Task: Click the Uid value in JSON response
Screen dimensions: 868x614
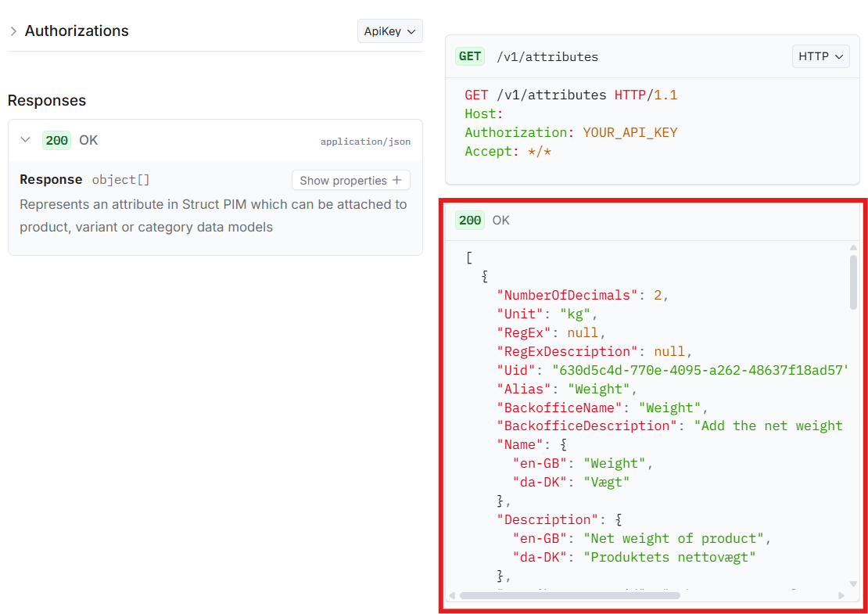Action: pyautogui.click(x=700, y=370)
